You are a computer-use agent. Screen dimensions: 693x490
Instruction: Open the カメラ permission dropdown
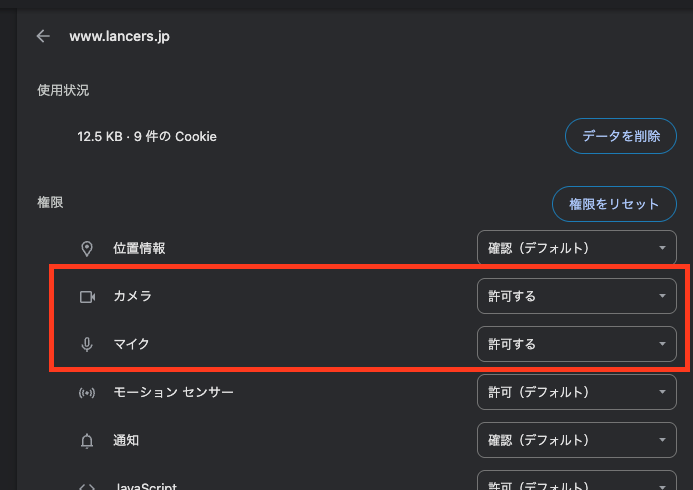click(x=576, y=296)
